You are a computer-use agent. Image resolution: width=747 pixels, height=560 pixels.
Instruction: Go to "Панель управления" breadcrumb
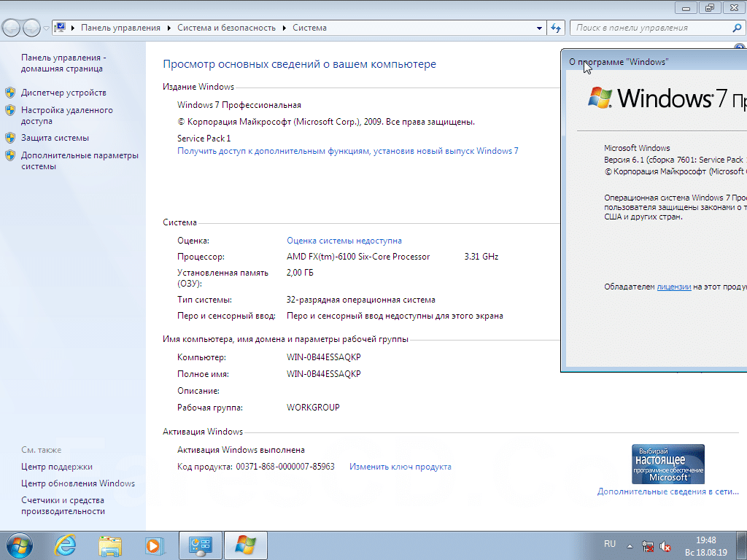pos(120,28)
